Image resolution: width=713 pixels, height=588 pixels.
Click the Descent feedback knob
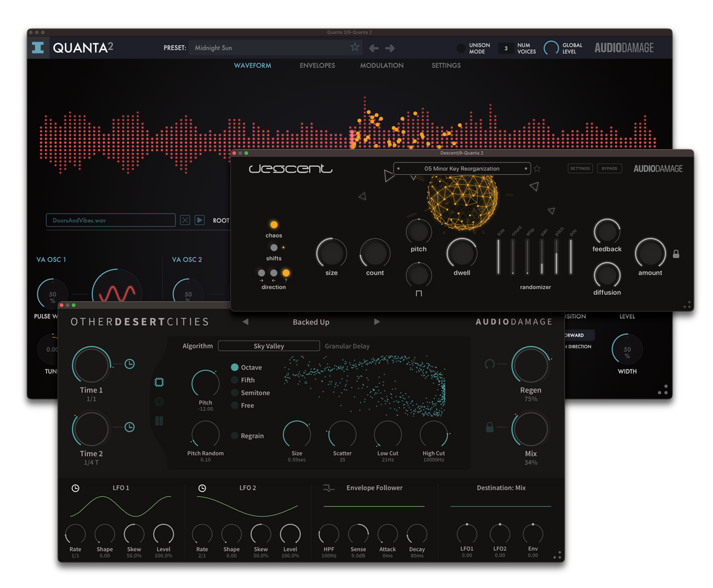click(x=607, y=232)
